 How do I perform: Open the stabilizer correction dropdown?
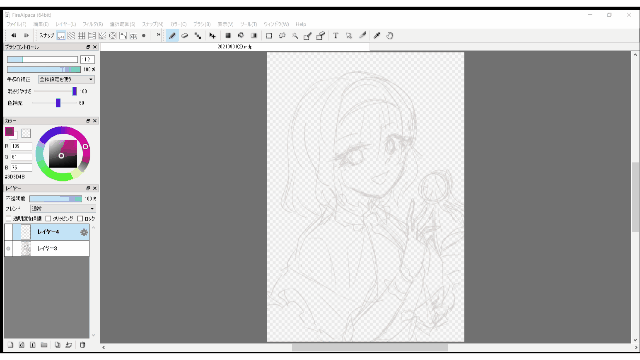[x=66, y=80]
